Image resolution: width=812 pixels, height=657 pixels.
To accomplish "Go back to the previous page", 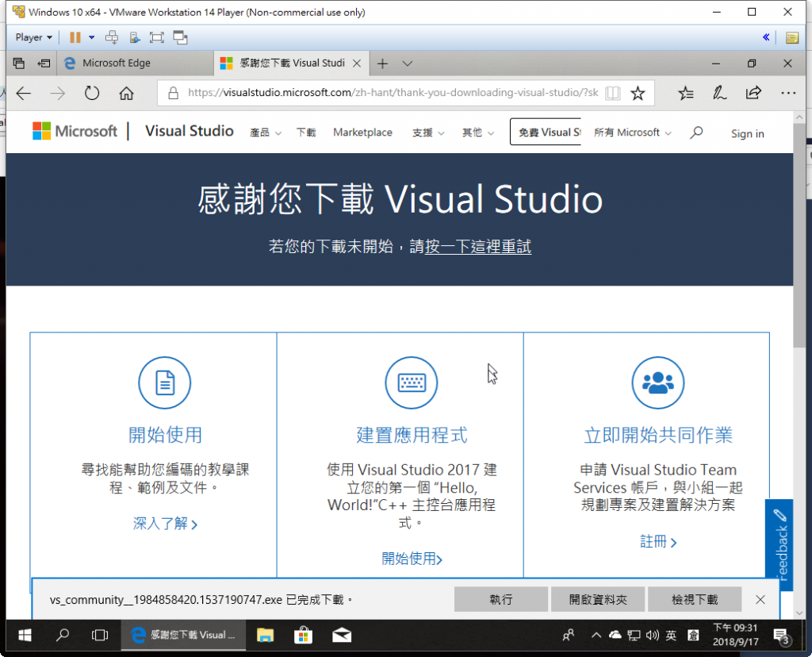I will coord(24,94).
